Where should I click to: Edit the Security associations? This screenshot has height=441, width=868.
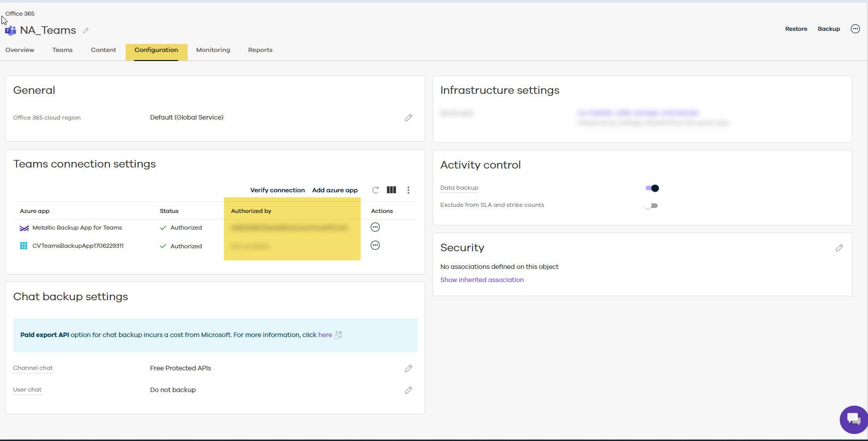(839, 248)
